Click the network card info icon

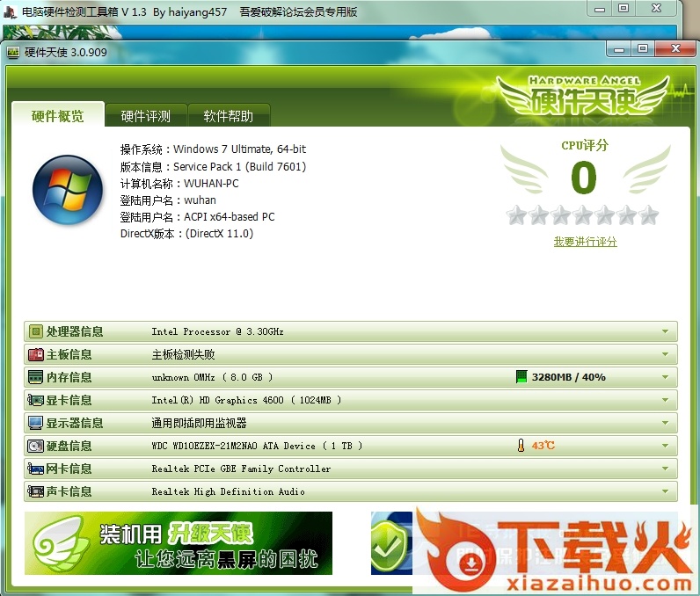point(36,469)
